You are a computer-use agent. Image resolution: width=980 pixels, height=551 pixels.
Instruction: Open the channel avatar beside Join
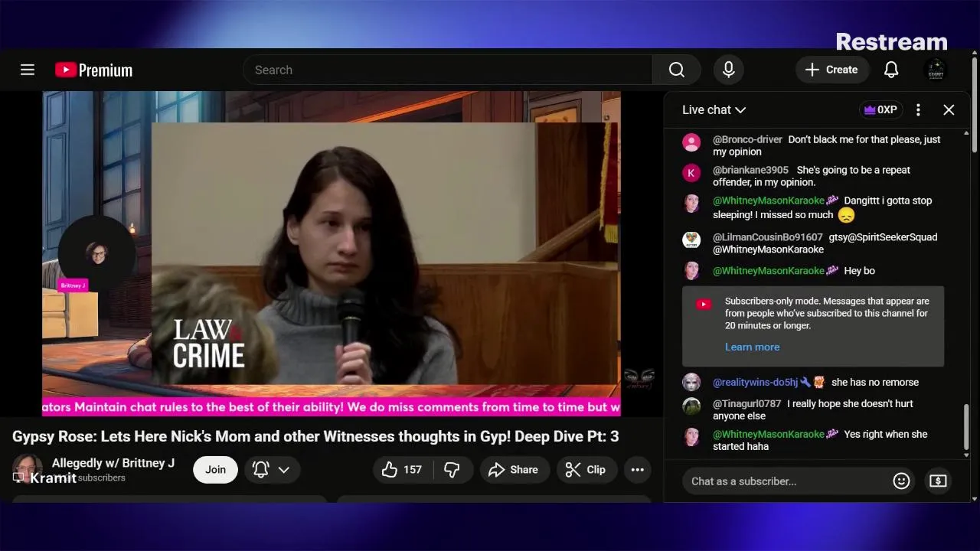tap(28, 469)
